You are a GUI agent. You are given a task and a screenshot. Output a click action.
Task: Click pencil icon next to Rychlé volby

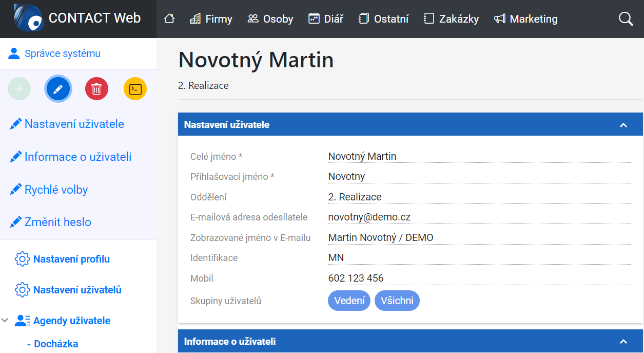[16, 190]
